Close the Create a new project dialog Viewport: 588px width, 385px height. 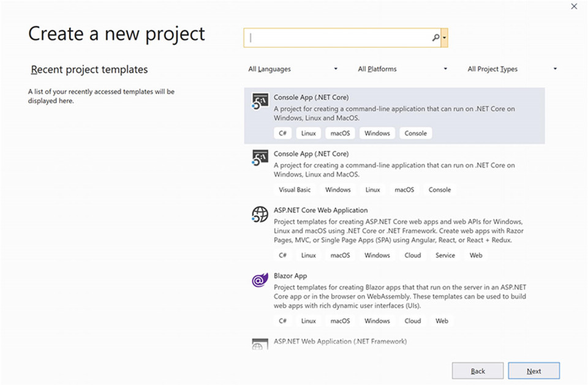pyautogui.click(x=574, y=6)
